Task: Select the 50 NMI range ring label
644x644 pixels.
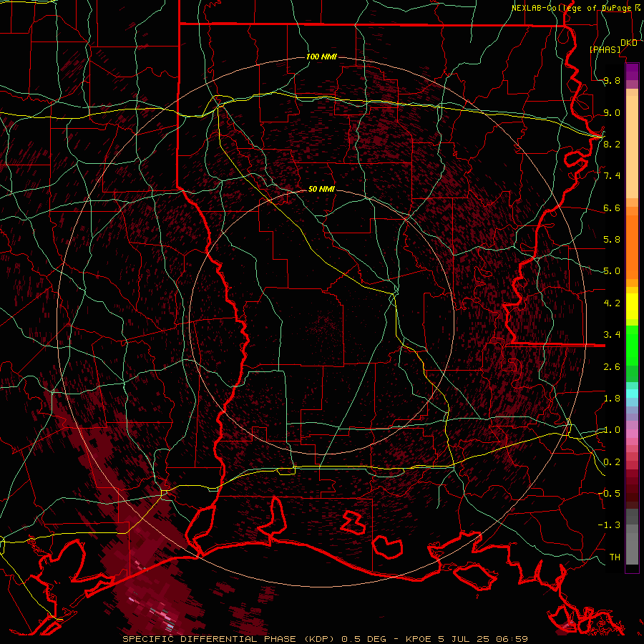Action: [x=321, y=190]
